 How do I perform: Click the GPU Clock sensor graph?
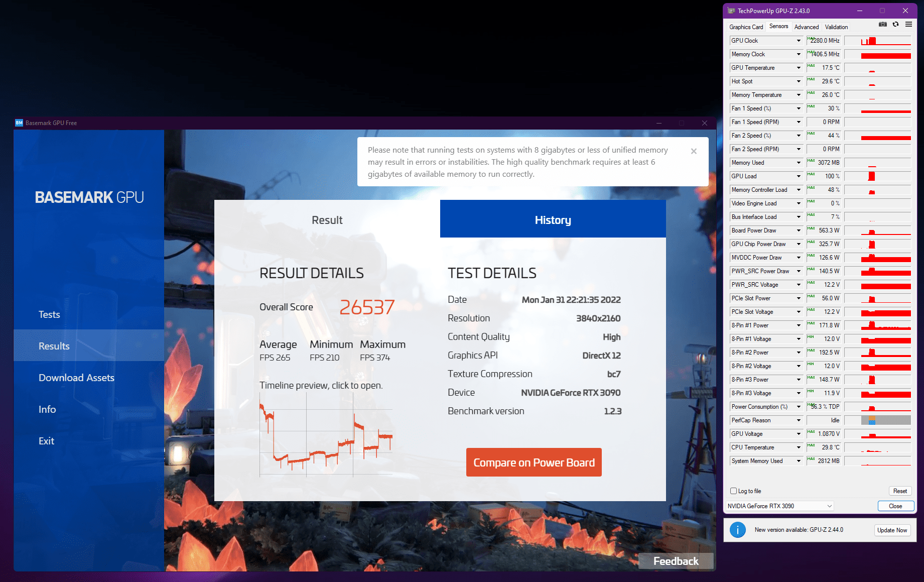(x=877, y=41)
